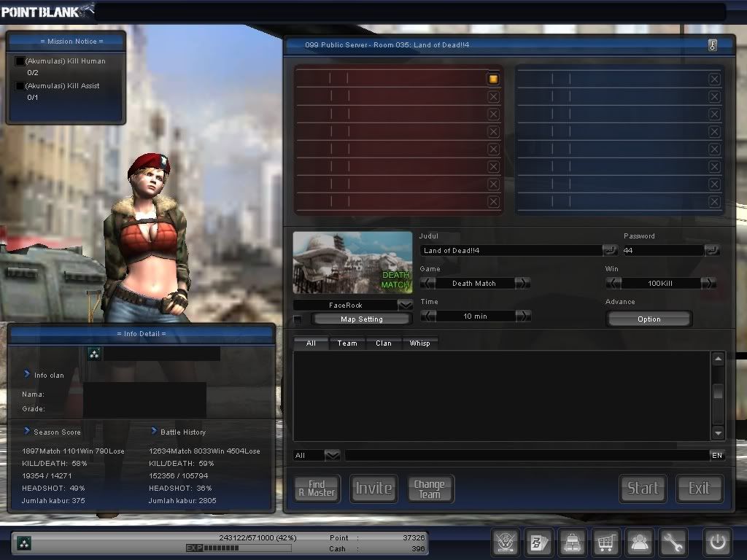Toggle the seventh red team slot X

[x=494, y=184]
